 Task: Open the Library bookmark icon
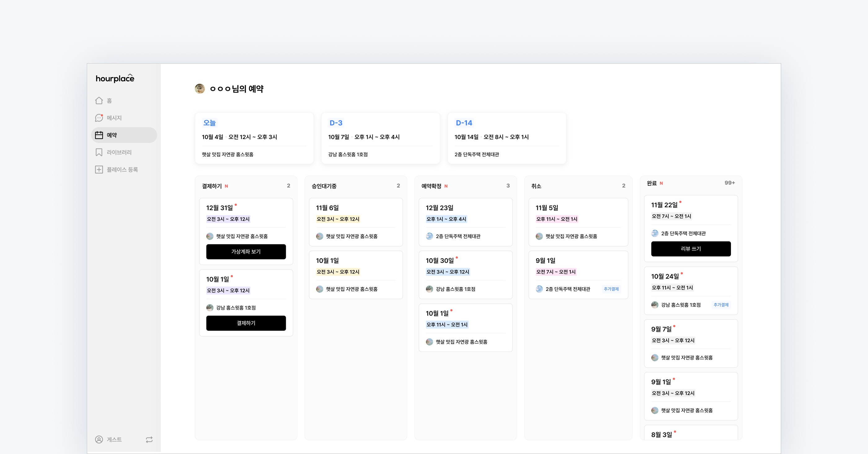click(x=99, y=152)
